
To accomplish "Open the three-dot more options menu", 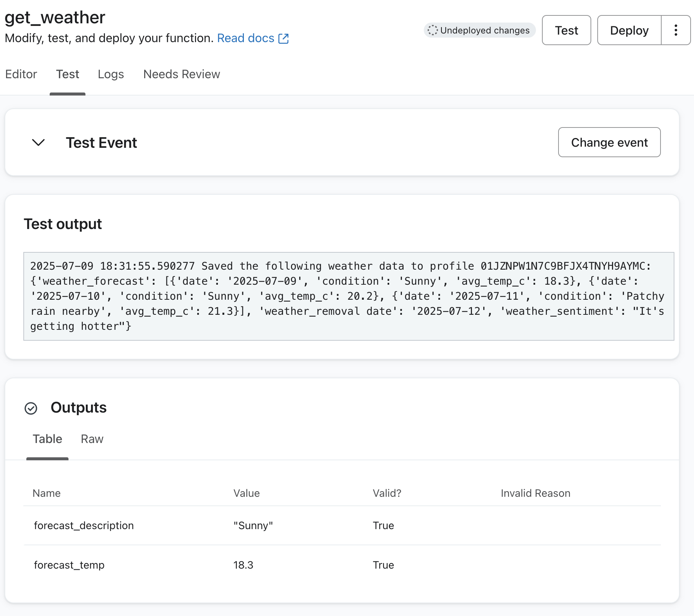I will [x=676, y=30].
